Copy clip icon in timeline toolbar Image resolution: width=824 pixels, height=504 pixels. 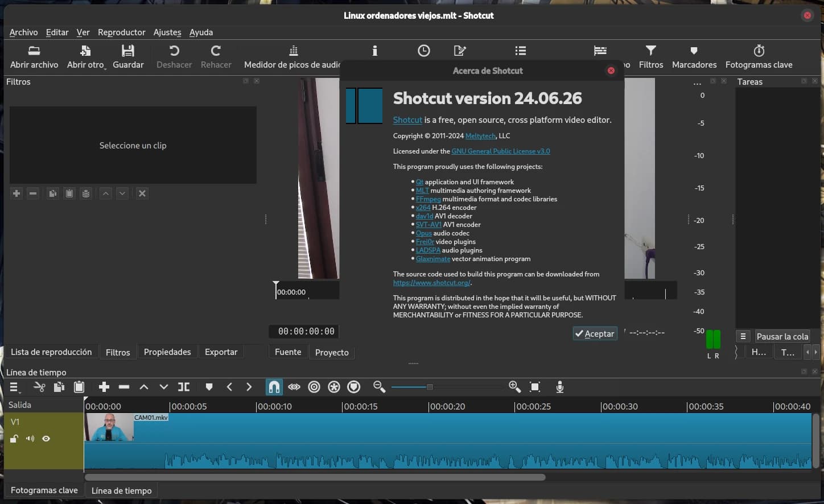pyautogui.click(x=59, y=387)
